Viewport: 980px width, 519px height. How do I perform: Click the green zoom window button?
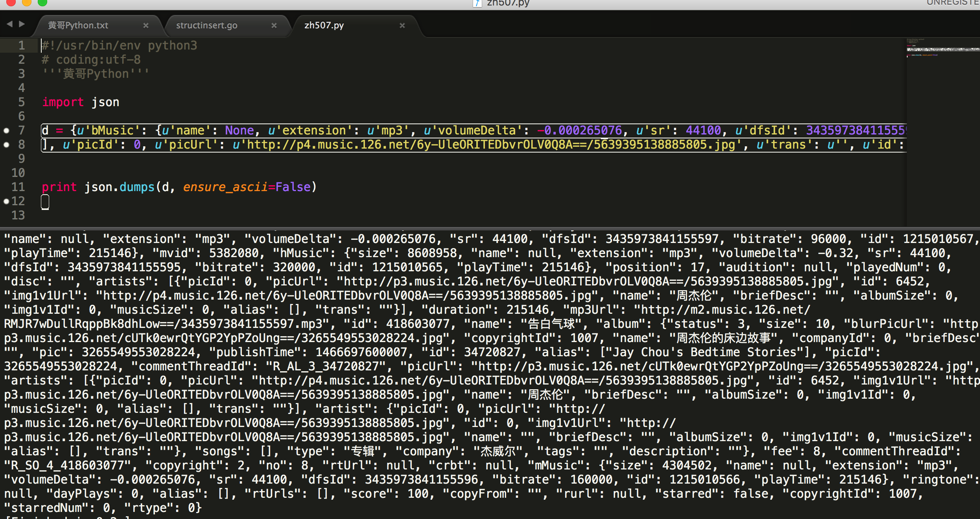[42, 2]
